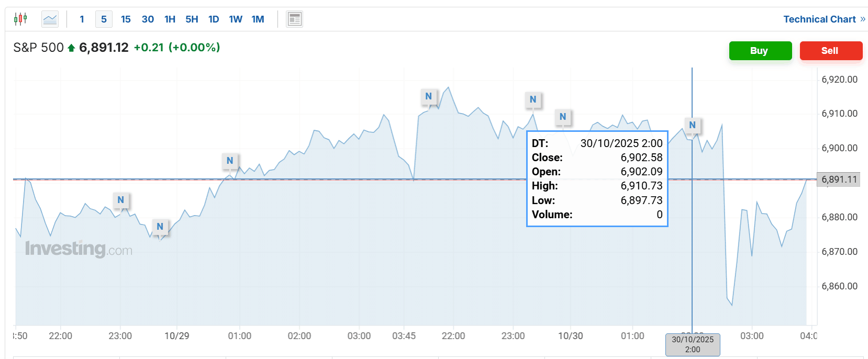The width and height of the screenshot is (868, 359).
Task: Switch to candlestick chart view
Action: coord(20,19)
